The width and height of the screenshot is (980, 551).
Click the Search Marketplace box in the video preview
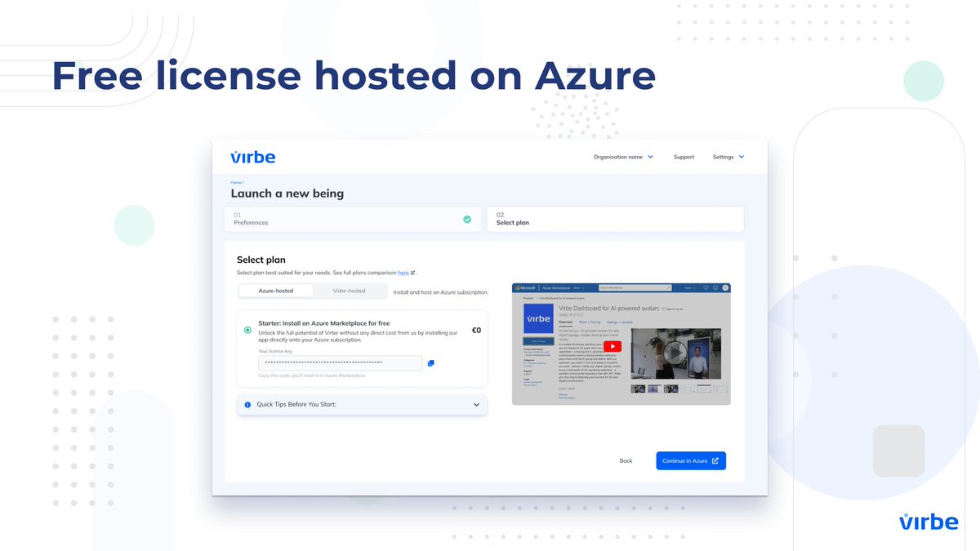coord(635,287)
